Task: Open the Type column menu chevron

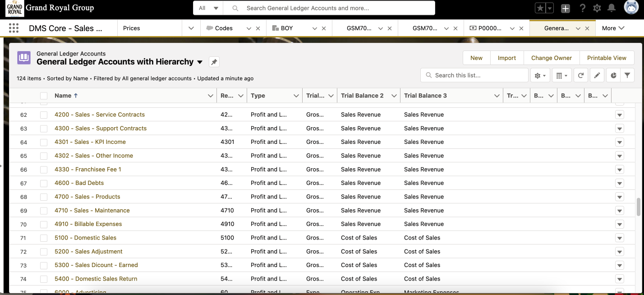Action: 296,96
